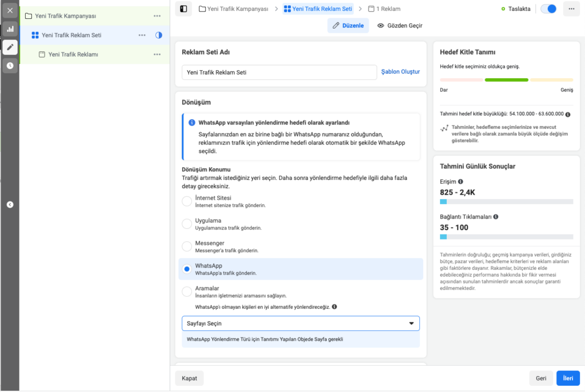Select the İnternet Sitesi radio button

(187, 201)
